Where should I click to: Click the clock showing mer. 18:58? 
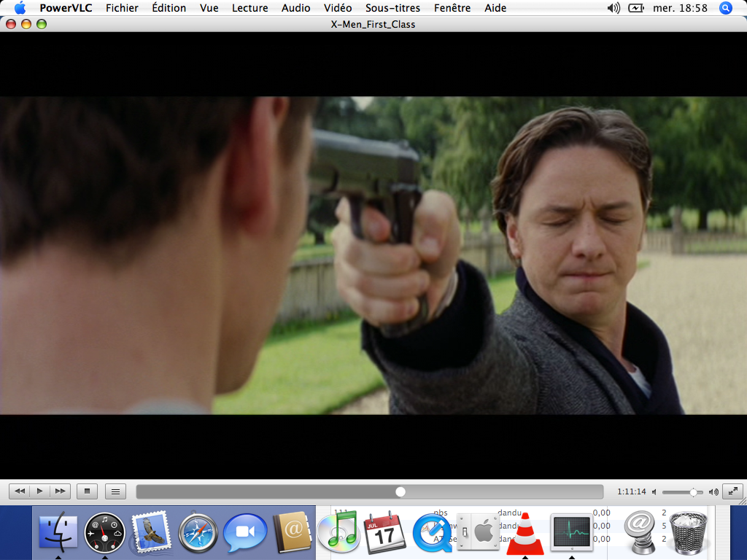pyautogui.click(x=680, y=8)
